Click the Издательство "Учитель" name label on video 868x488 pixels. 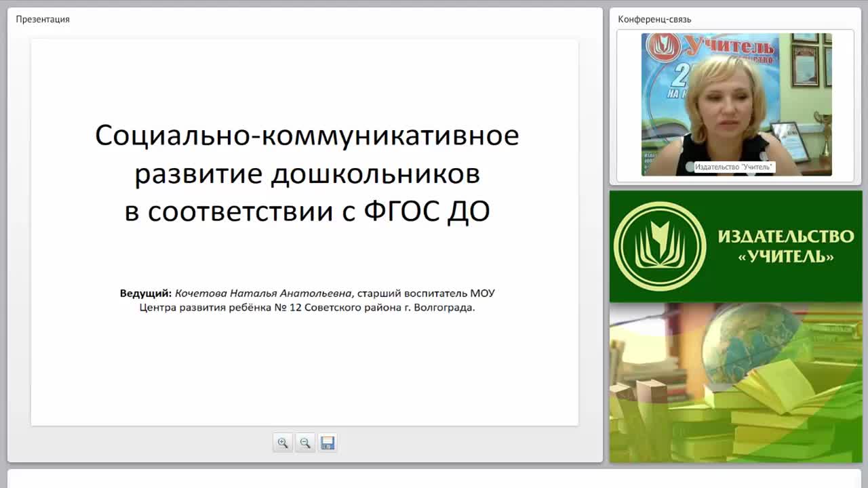coord(734,167)
